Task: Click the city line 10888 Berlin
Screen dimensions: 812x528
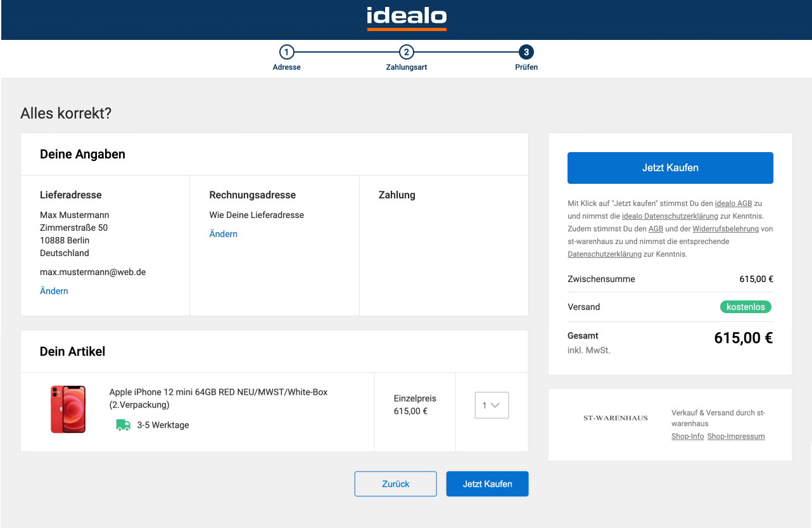Action: tap(65, 240)
